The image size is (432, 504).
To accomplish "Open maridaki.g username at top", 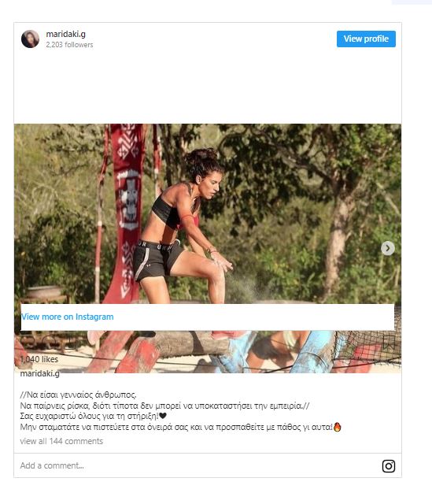I will [x=65, y=34].
